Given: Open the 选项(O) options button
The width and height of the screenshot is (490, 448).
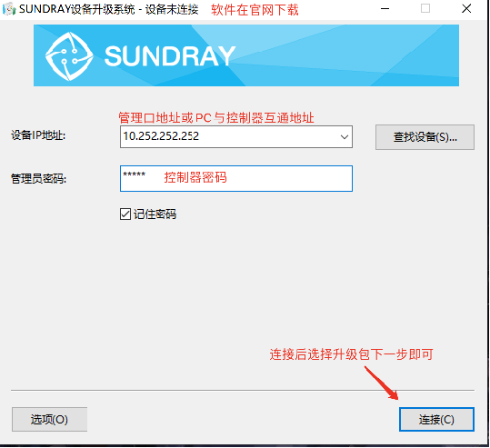Looking at the screenshot, I should pos(49,419).
